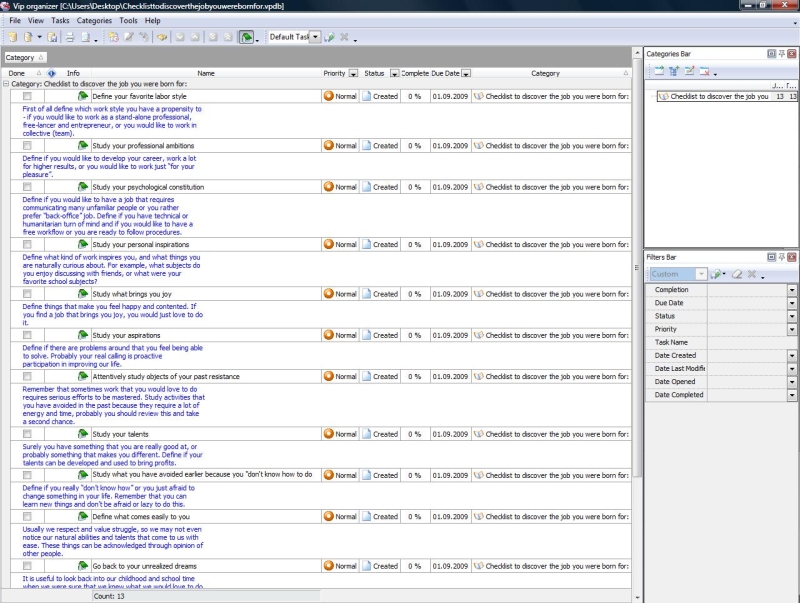
Task: Click the print icon in main toolbar
Action: click(x=70, y=37)
